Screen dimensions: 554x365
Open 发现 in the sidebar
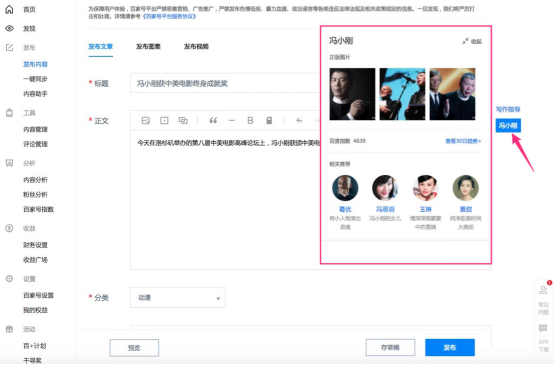pyautogui.click(x=29, y=29)
